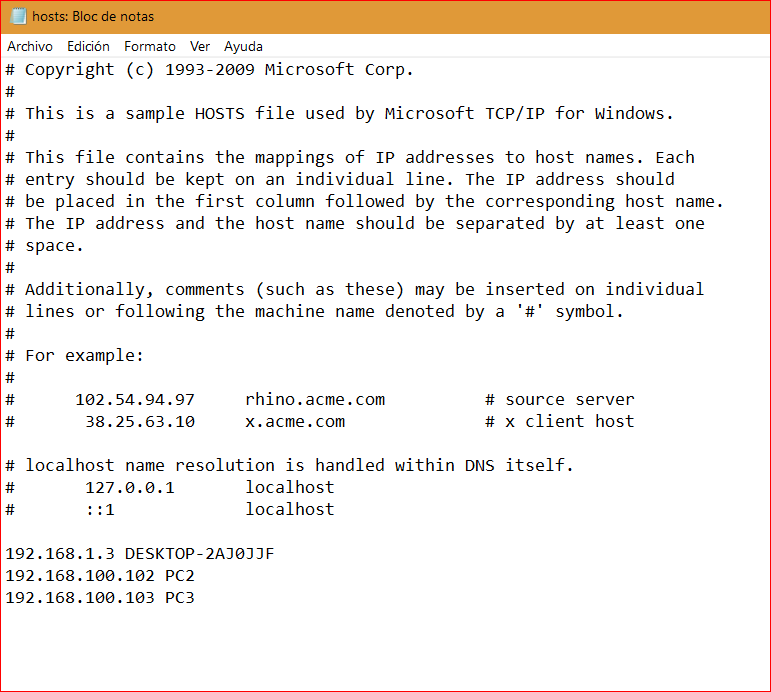Screen dimensions: 771x692
Task: Click on rhino.acme.com example text
Action: [315, 399]
